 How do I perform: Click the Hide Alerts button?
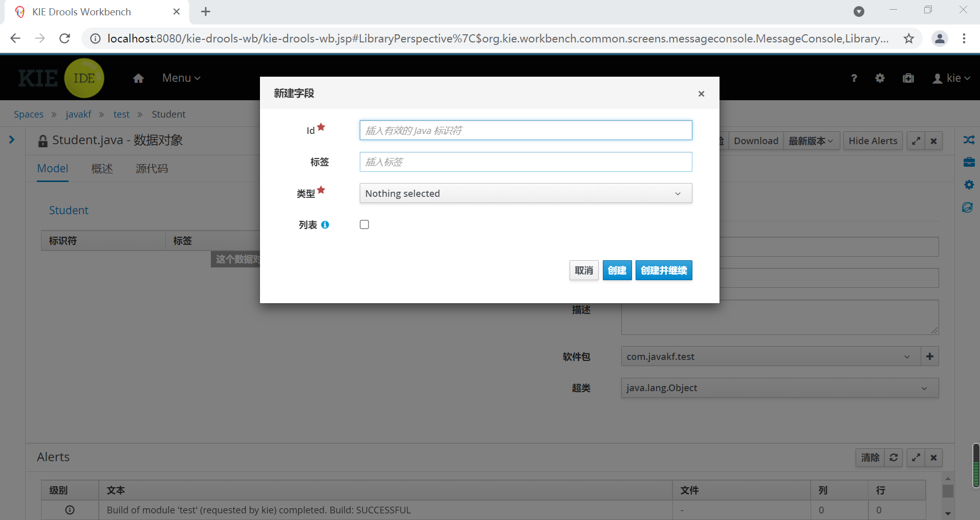point(873,141)
